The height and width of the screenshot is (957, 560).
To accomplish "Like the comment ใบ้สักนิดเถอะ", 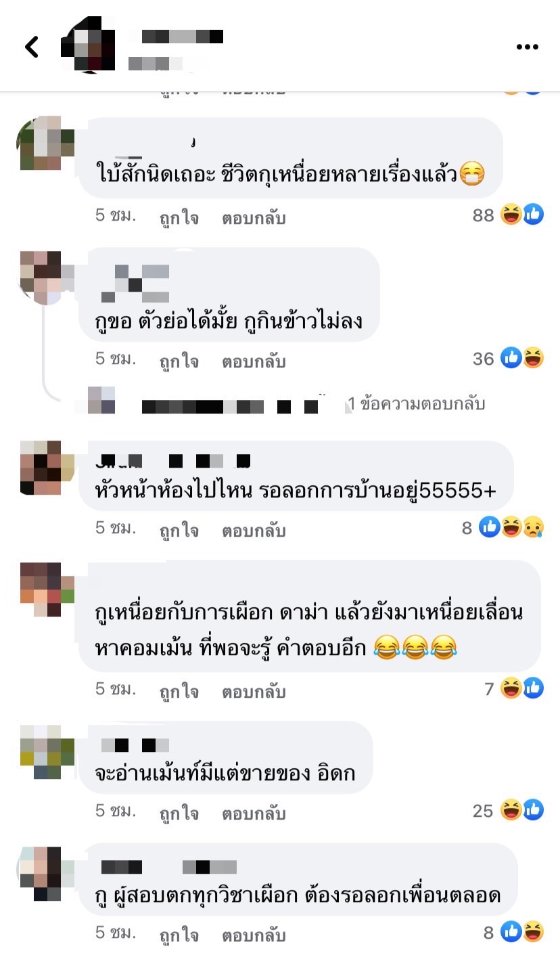I will point(179,218).
